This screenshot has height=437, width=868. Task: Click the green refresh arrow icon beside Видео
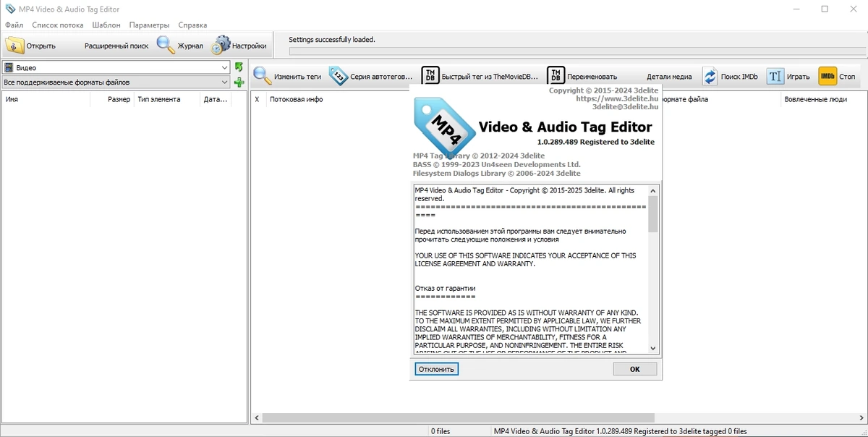pos(239,67)
